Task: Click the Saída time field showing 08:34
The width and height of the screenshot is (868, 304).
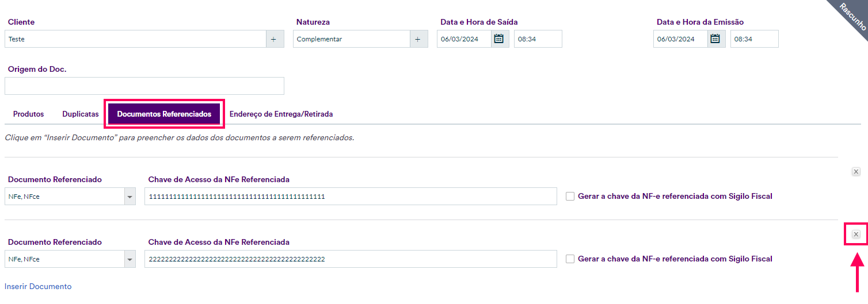Action: pyautogui.click(x=538, y=39)
